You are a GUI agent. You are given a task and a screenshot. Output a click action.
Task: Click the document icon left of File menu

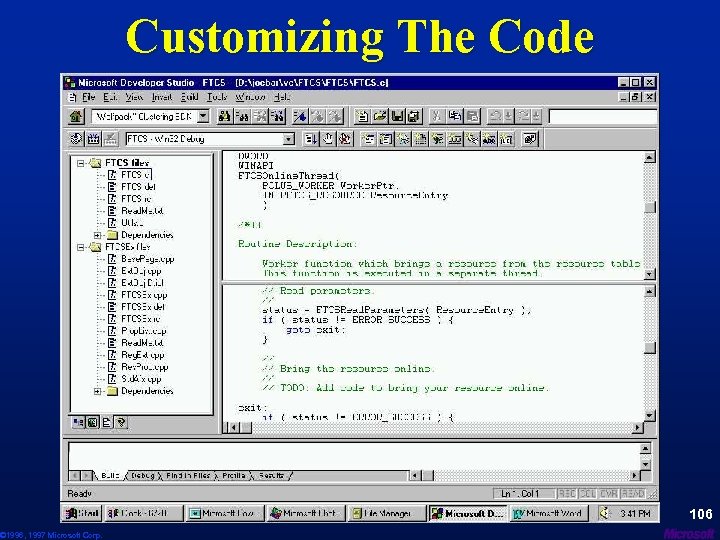pyautogui.click(x=72, y=97)
